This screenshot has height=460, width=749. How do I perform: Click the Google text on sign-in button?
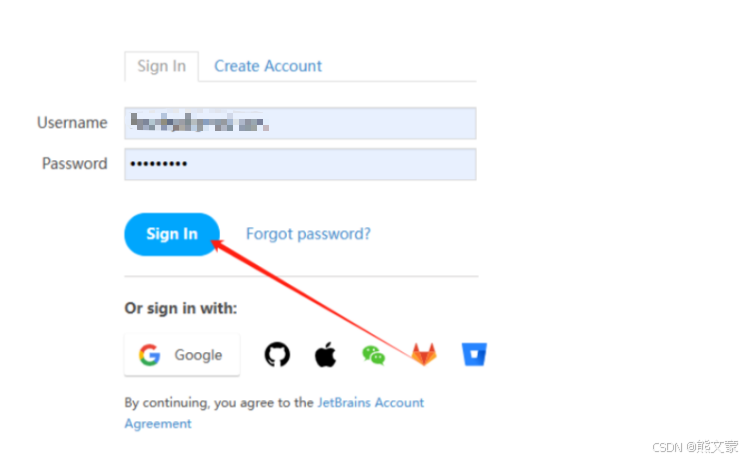point(198,355)
